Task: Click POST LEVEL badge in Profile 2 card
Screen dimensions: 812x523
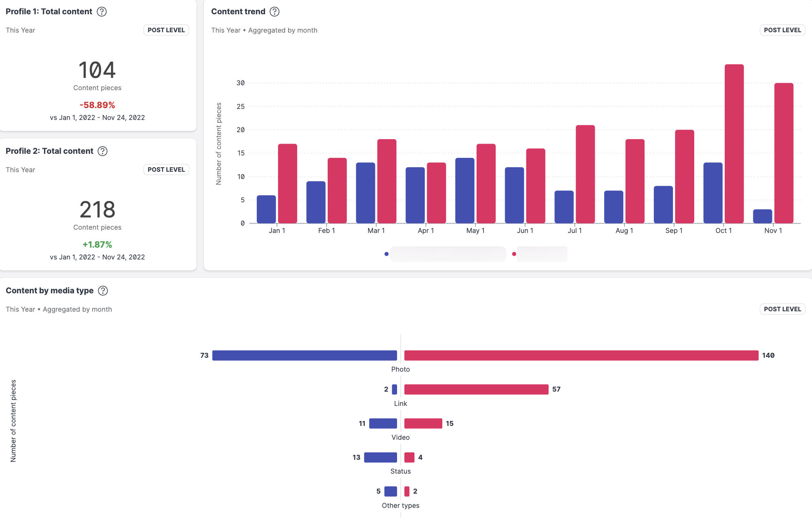Action: pos(166,170)
